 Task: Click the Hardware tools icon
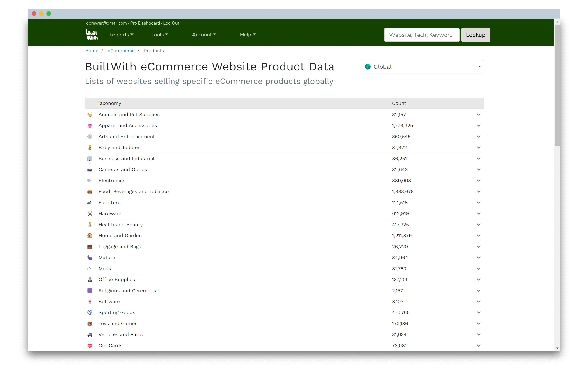[90, 214]
